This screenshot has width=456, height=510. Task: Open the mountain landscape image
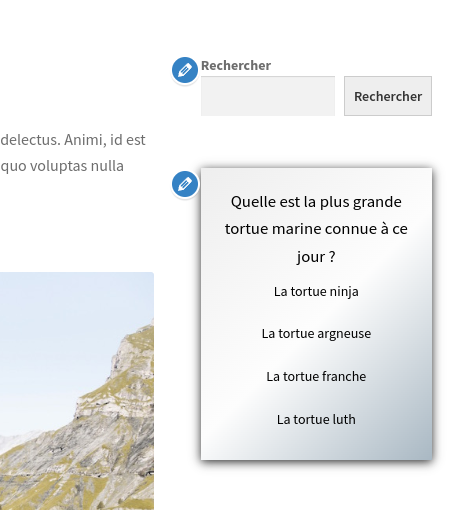pos(77,391)
